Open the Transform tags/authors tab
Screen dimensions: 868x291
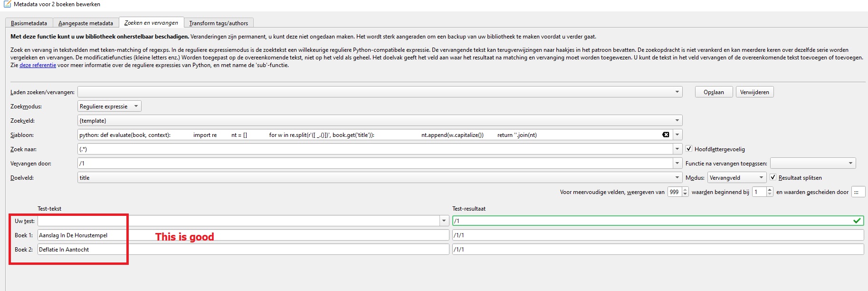(x=219, y=23)
